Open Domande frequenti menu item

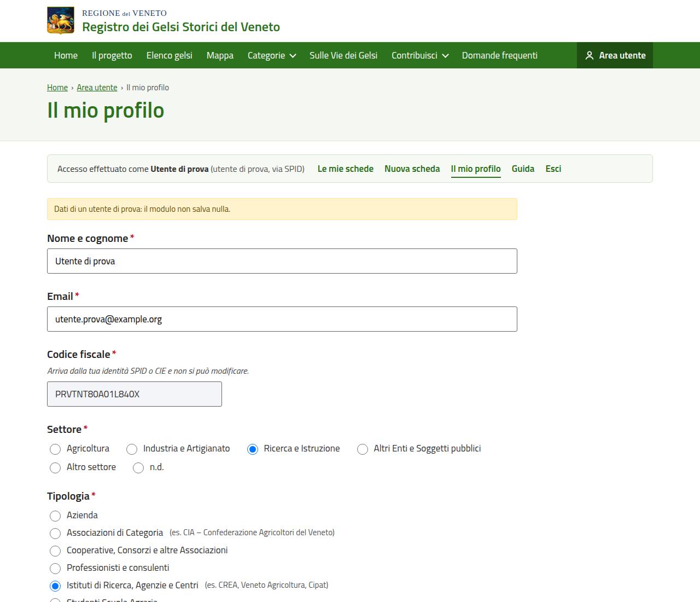pyautogui.click(x=500, y=55)
